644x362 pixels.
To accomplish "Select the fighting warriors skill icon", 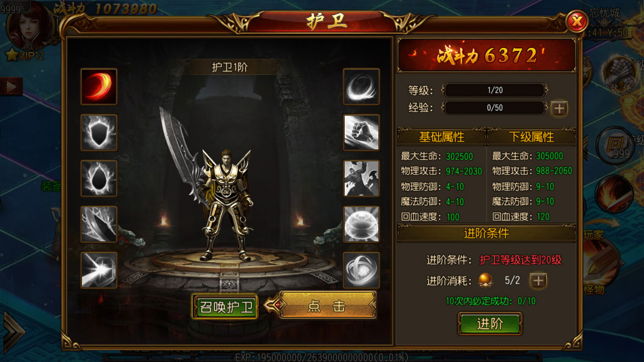I will [x=361, y=178].
